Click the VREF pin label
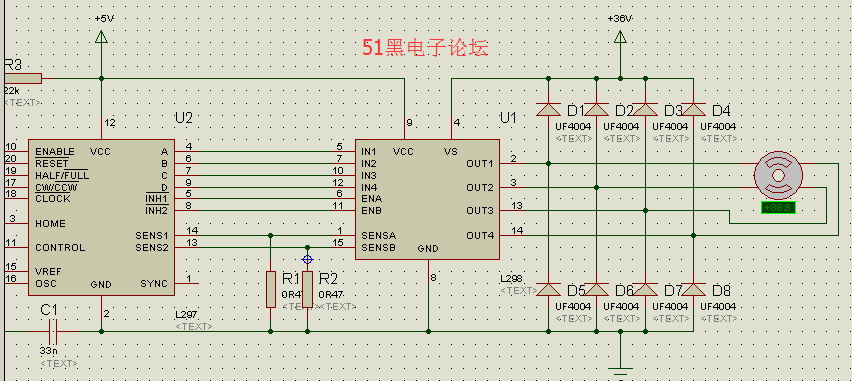Screen dimensions: 852x381 pos(48,271)
